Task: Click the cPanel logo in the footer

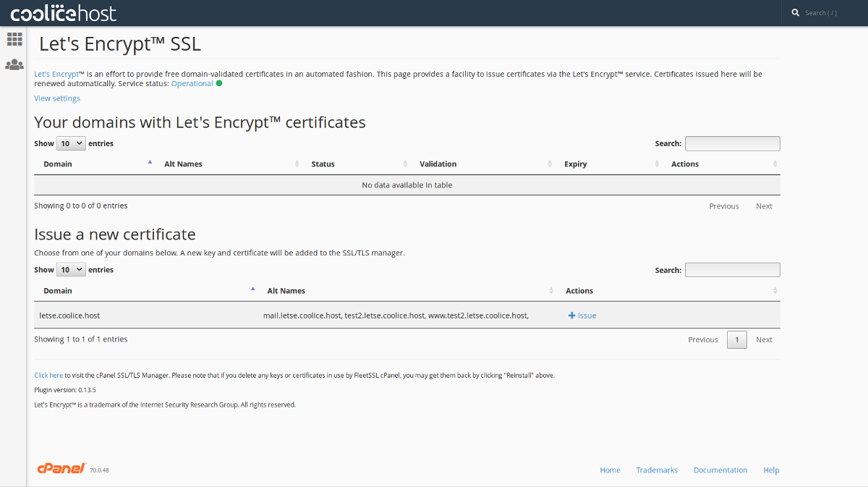Action: (x=61, y=469)
